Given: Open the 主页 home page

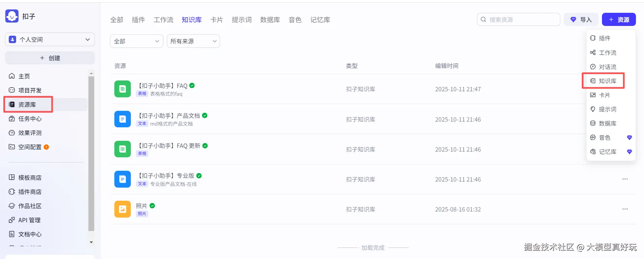Looking at the screenshot, I should coord(24,76).
